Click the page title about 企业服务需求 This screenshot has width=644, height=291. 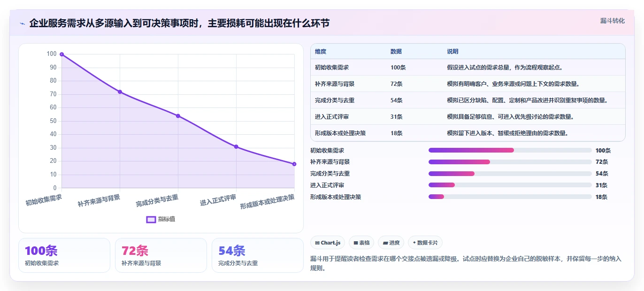coord(179,23)
